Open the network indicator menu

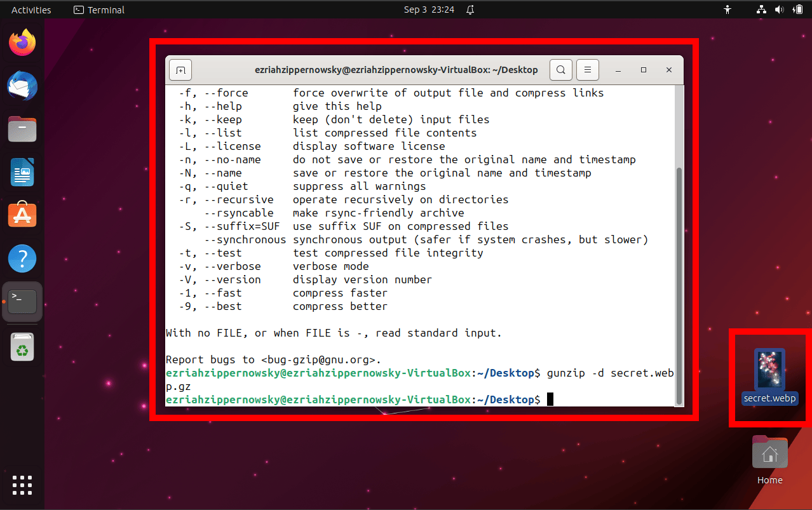[761, 10]
